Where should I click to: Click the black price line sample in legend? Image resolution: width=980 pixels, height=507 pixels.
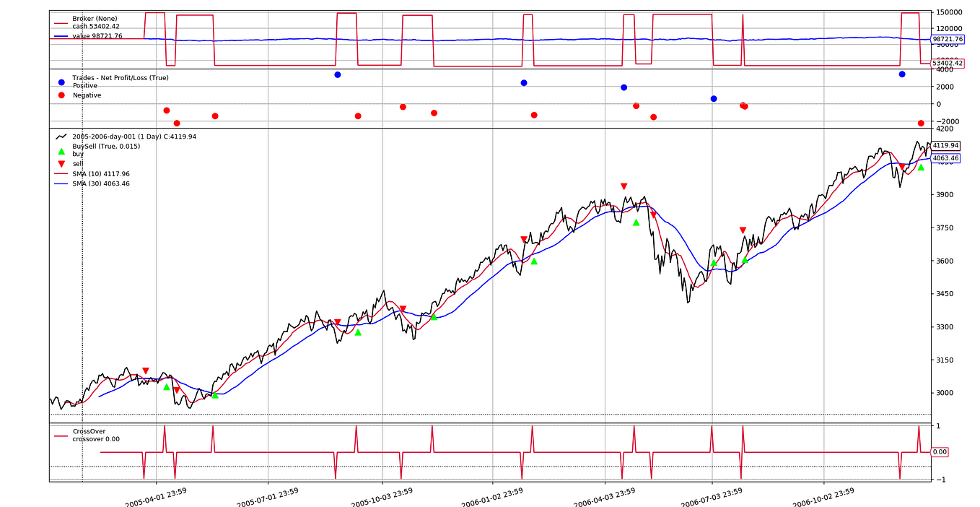pyautogui.click(x=61, y=136)
